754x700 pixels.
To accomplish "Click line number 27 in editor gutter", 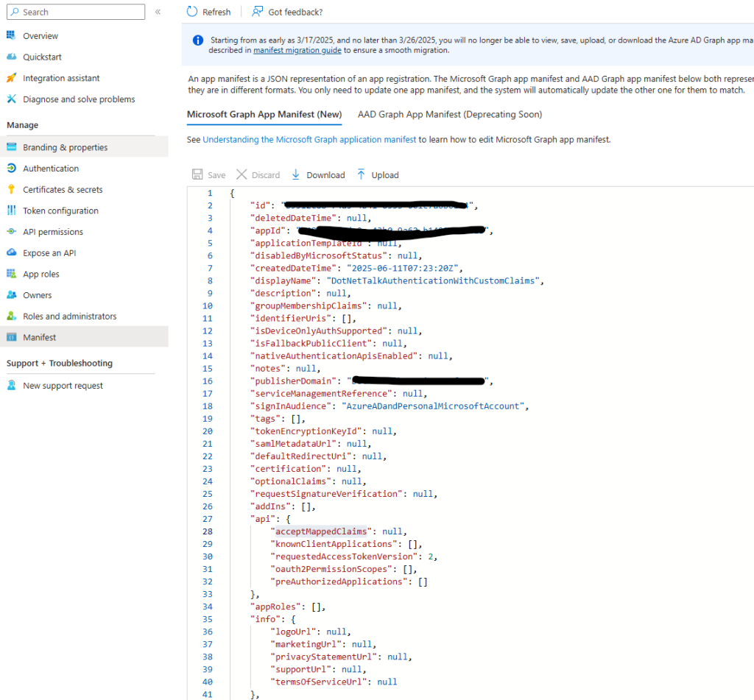I will [x=207, y=519].
